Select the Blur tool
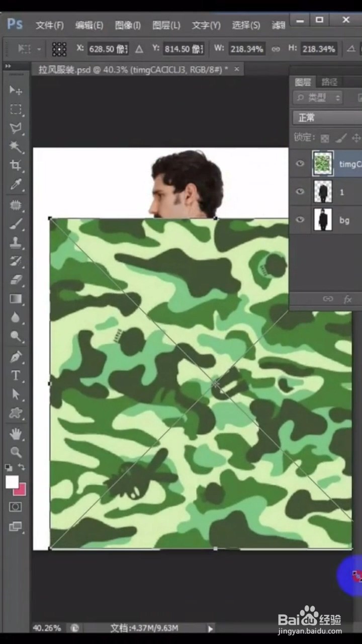 tap(16, 317)
